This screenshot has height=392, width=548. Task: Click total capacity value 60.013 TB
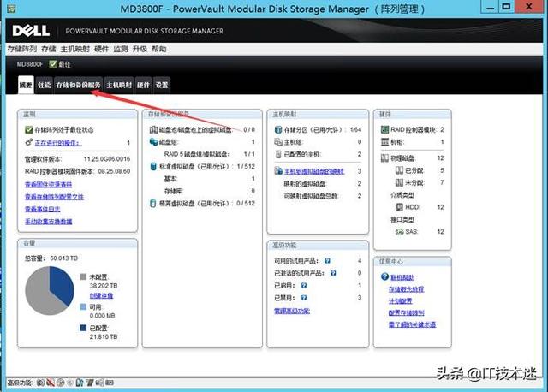64,258
